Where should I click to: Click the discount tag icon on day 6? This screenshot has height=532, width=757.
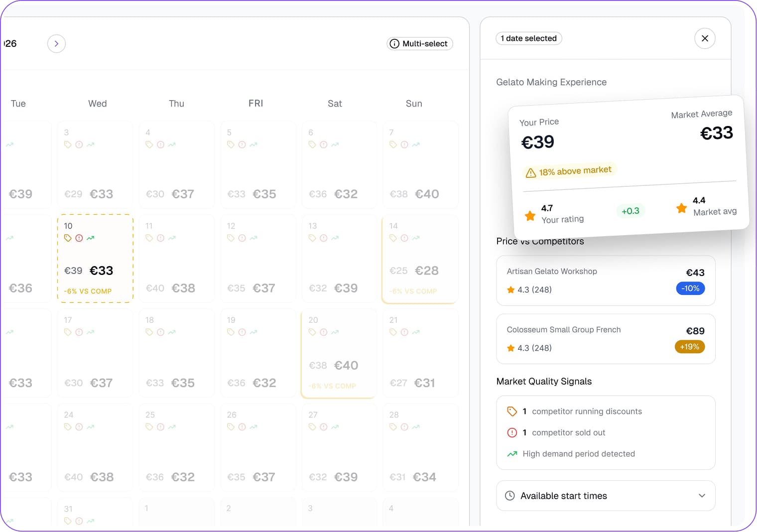click(x=312, y=144)
